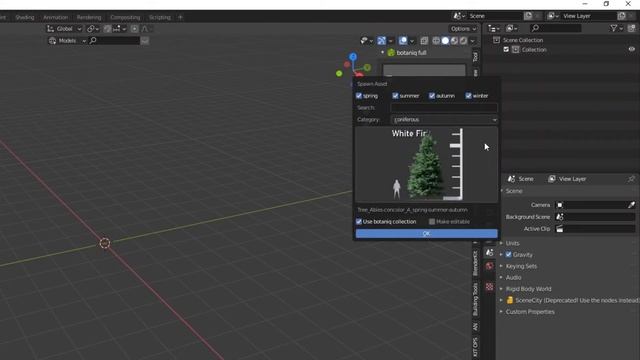Pick camera with the eyedropper icon
This screenshot has height=360, width=640.
631,205
